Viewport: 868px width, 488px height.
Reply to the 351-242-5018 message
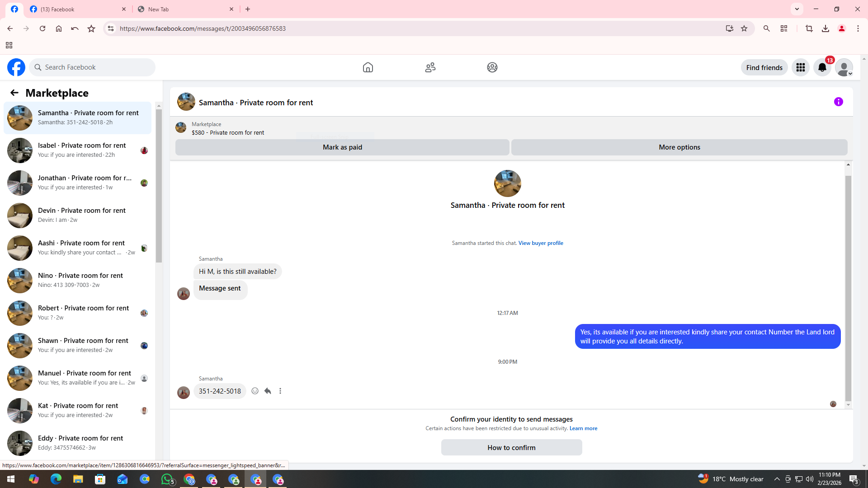[268, 391]
